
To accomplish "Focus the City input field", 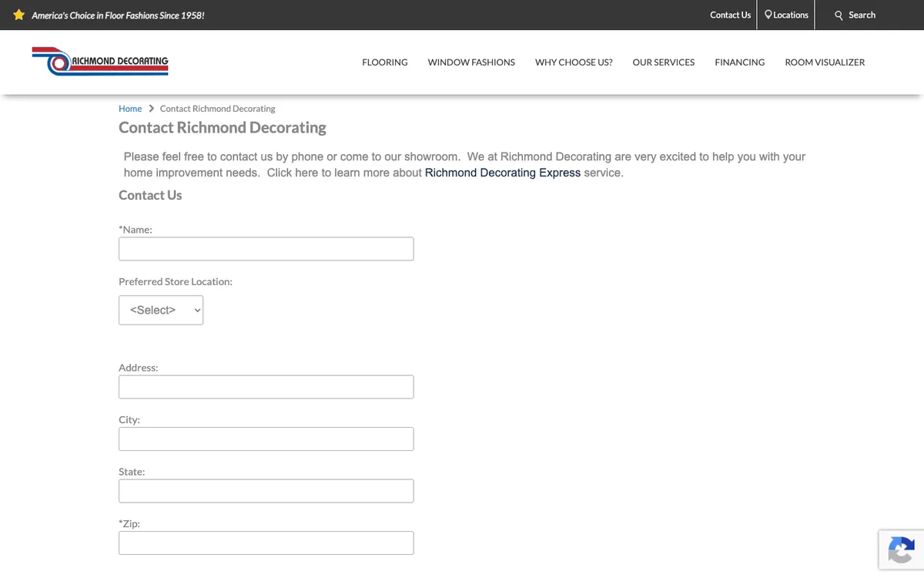I will [x=266, y=439].
